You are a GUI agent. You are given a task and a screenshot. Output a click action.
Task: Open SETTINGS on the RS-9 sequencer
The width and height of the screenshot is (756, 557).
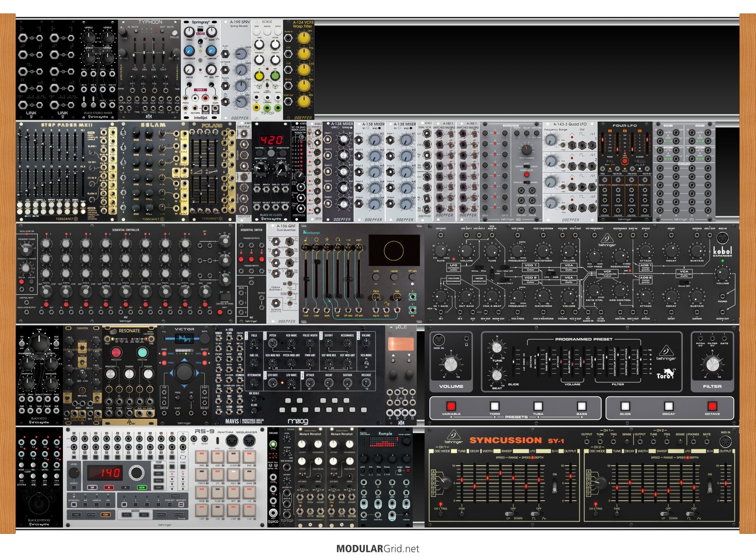click(x=178, y=515)
